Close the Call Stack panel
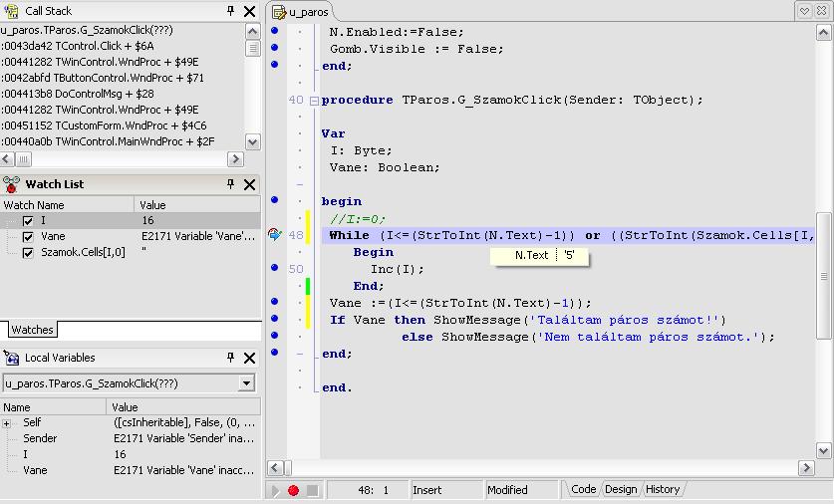This screenshot has width=834, height=504. 249,11
